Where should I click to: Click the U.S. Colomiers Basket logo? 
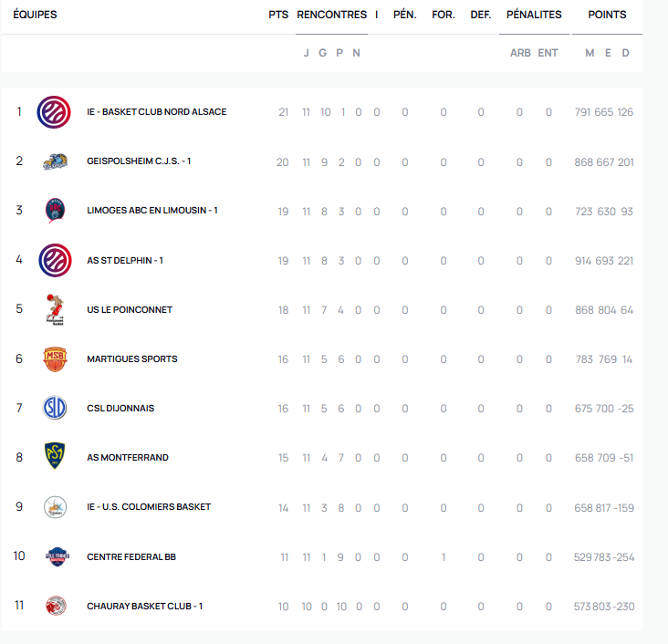click(x=55, y=507)
